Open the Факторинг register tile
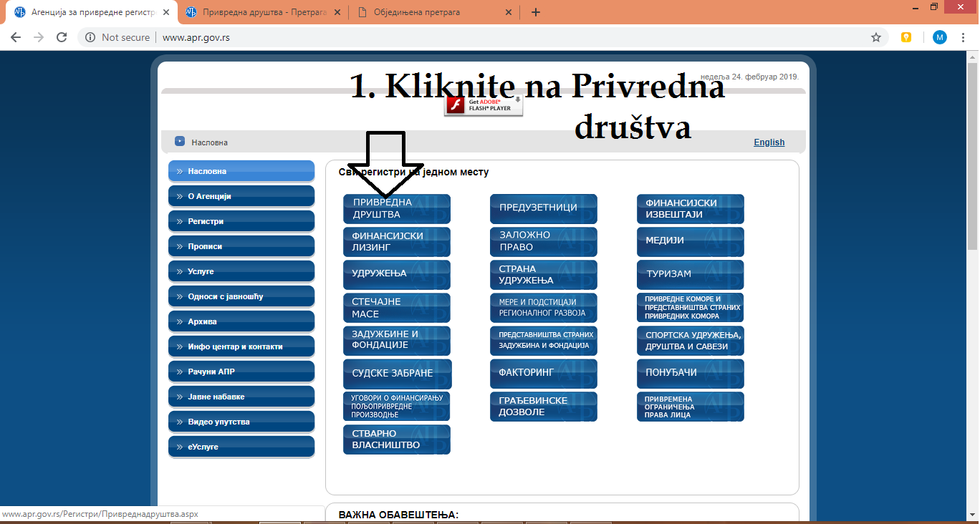 [544, 374]
